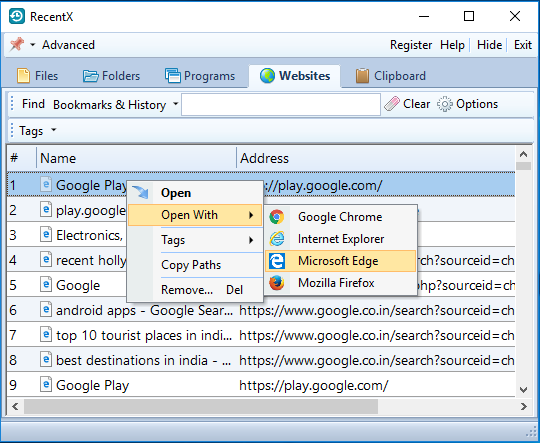Click page icon in row 2 play.google
Viewport: 540px width, 443px height.
(x=46, y=209)
